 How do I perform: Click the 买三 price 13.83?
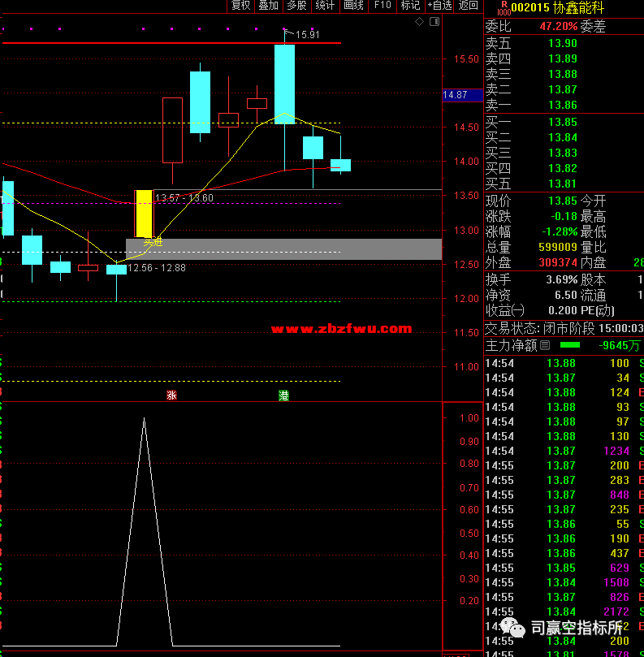point(563,153)
